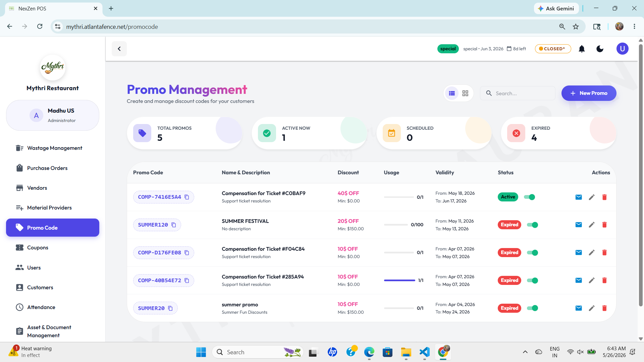Copy the SUMMER20 promo code
Screen dimensions: 644x362
(170, 308)
